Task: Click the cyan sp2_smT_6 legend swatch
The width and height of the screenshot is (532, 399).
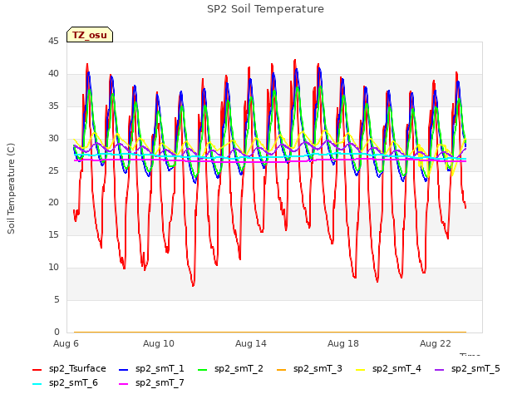Action: click(x=37, y=384)
